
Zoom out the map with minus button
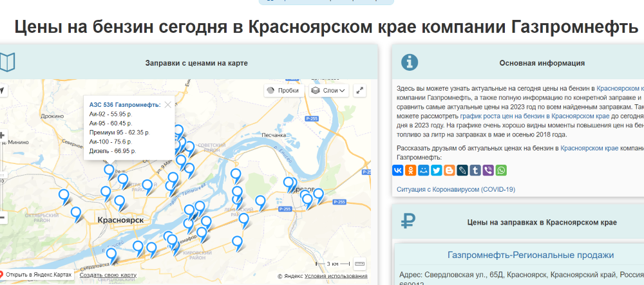(2, 217)
